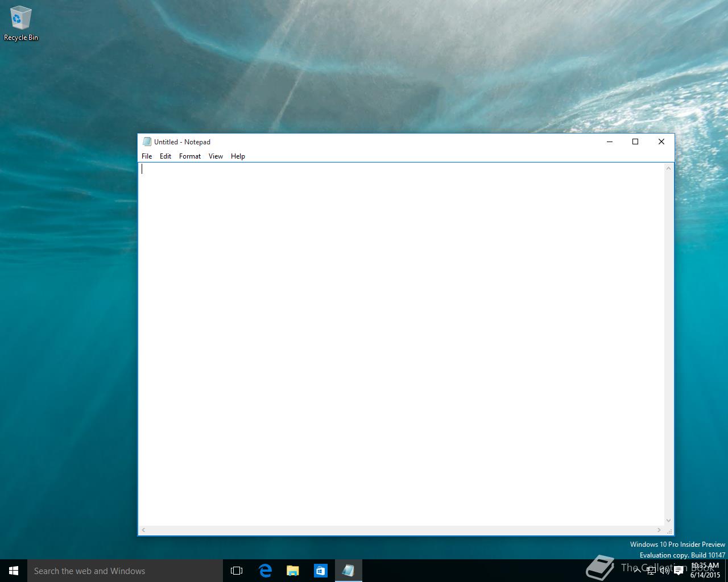Click inside the Notepad text area
Viewport: 728px width, 582px height.
click(x=402, y=344)
